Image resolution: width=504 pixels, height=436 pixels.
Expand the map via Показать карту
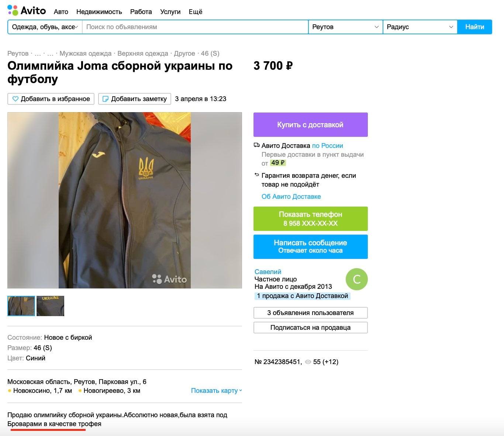click(217, 391)
